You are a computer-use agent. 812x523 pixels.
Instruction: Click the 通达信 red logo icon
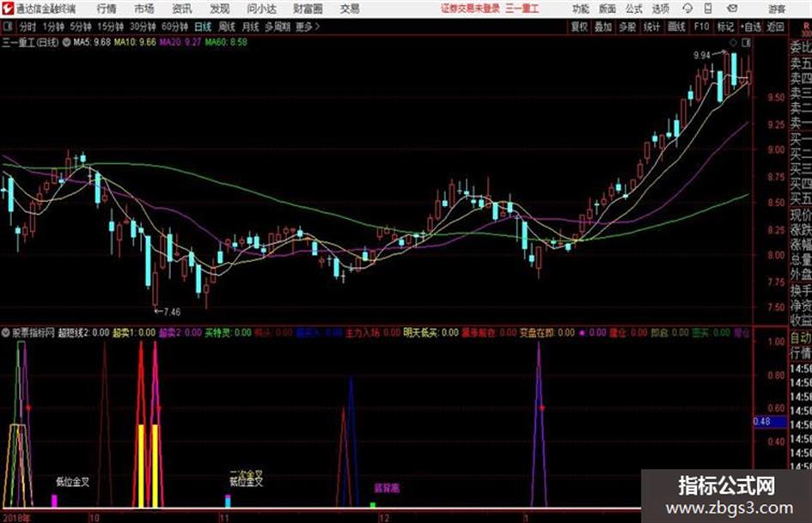pos(7,9)
